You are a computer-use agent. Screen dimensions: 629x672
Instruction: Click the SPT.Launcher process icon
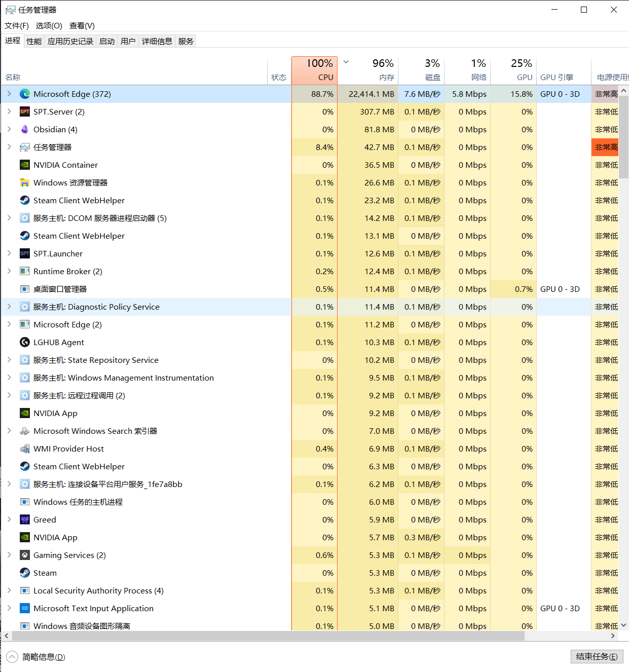click(25, 253)
